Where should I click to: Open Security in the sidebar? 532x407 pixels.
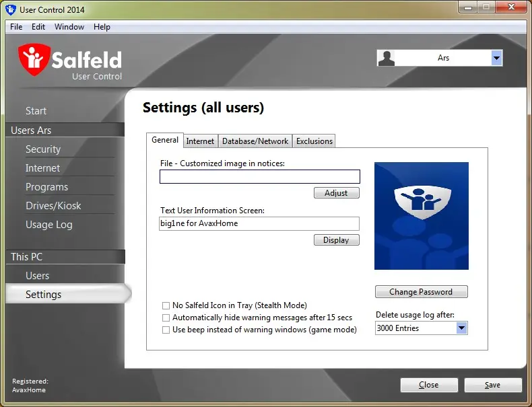(x=43, y=149)
